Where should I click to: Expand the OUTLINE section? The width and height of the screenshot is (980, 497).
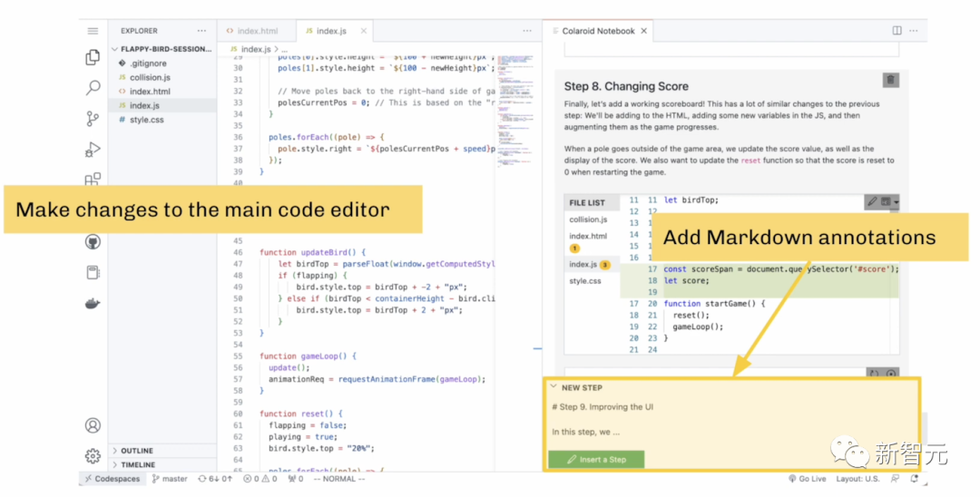tap(136, 451)
